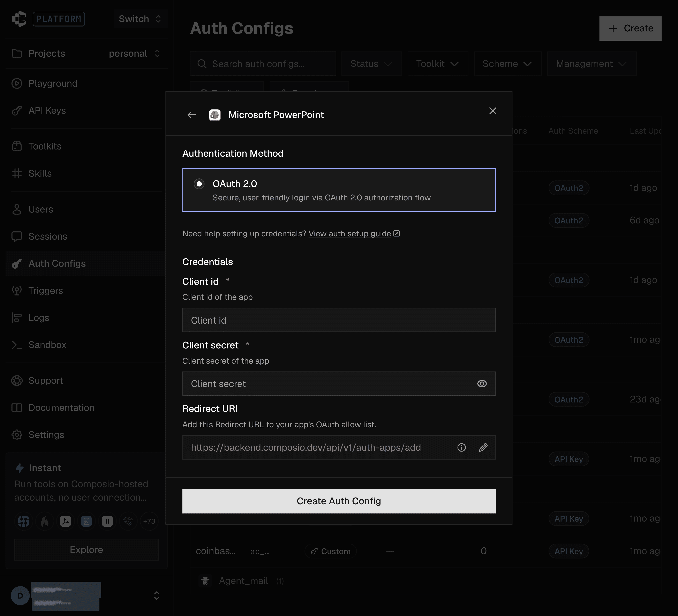Open the Toolkit filter dropdown
The width and height of the screenshot is (678, 616).
pos(438,63)
